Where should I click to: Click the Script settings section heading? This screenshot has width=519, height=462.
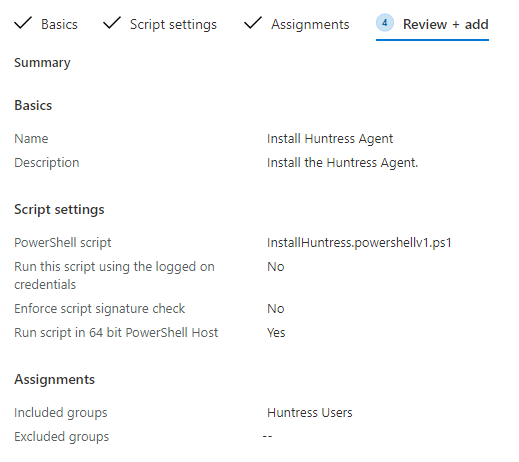coord(59,210)
